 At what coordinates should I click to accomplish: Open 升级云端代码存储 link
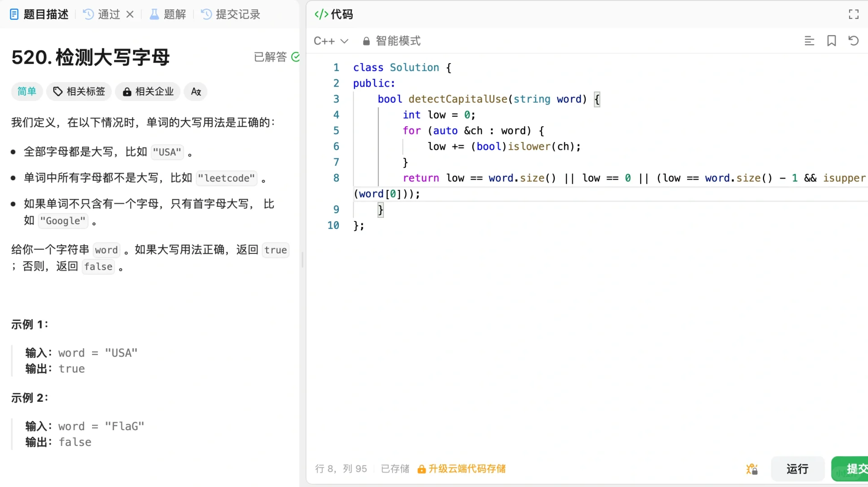(x=462, y=469)
